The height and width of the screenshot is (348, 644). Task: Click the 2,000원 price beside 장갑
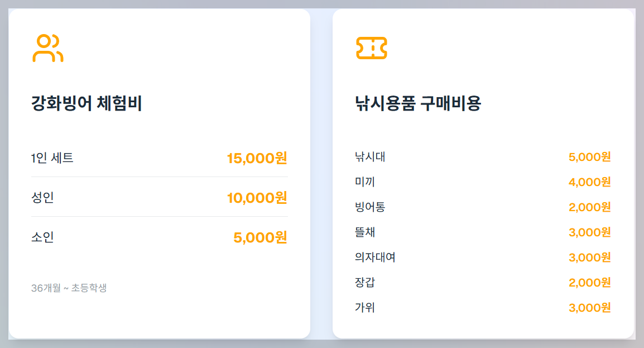(x=589, y=283)
